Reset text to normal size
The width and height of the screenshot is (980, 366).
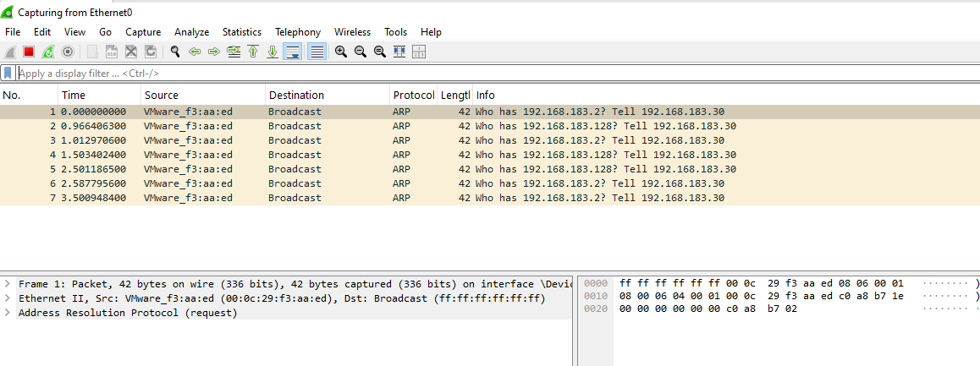coord(379,52)
